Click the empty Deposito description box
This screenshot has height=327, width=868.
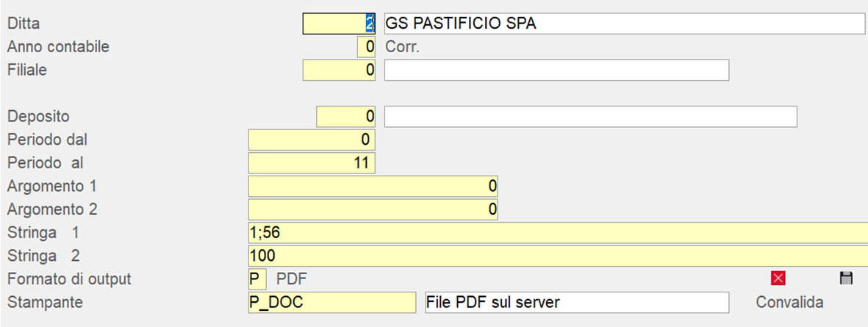tap(590, 116)
